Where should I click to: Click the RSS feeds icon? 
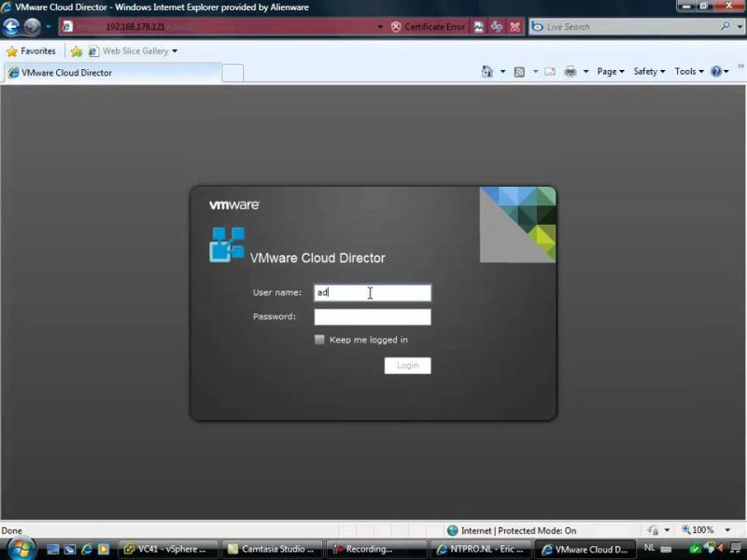[519, 70]
